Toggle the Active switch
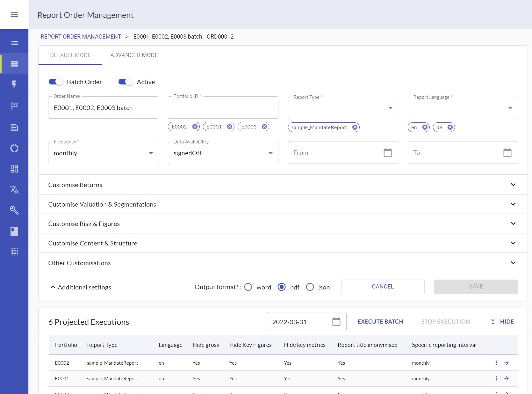The height and width of the screenshot is (394, 532). 126,82
